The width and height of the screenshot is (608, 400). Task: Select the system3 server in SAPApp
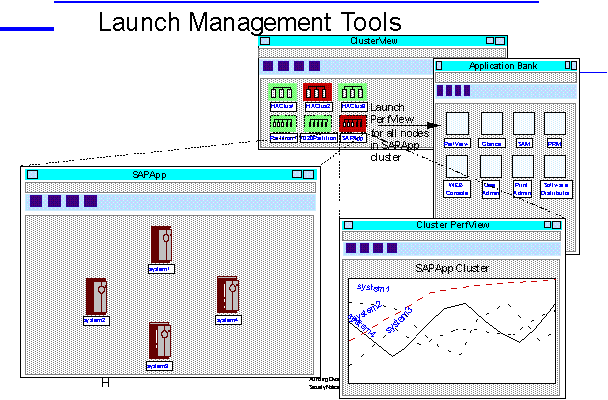[159, 340]
